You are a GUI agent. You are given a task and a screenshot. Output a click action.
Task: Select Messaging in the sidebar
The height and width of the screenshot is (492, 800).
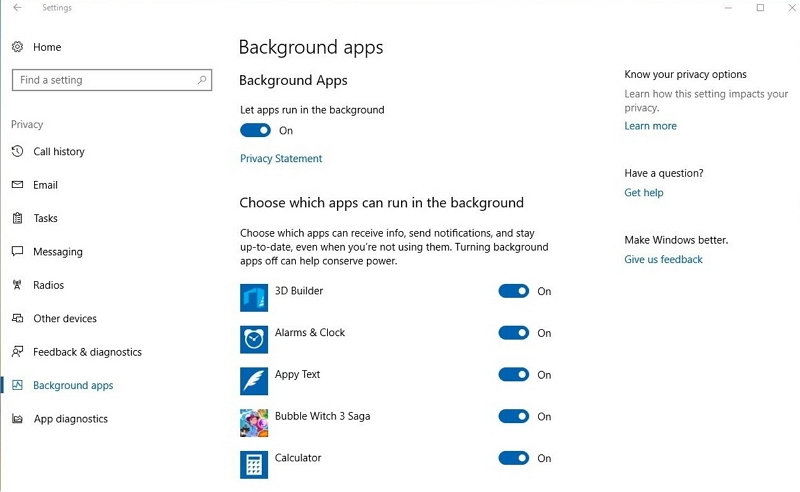[58, 252]
